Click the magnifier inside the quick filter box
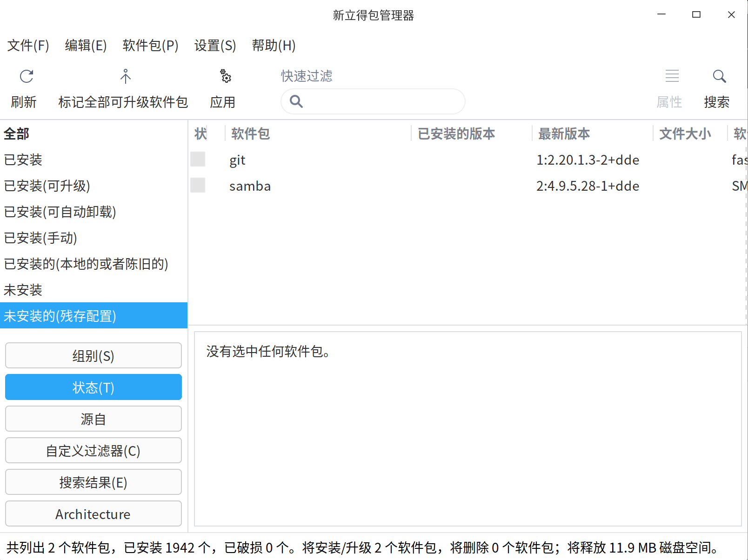Viewport: 748px width, 560px height. click(296, 101)
